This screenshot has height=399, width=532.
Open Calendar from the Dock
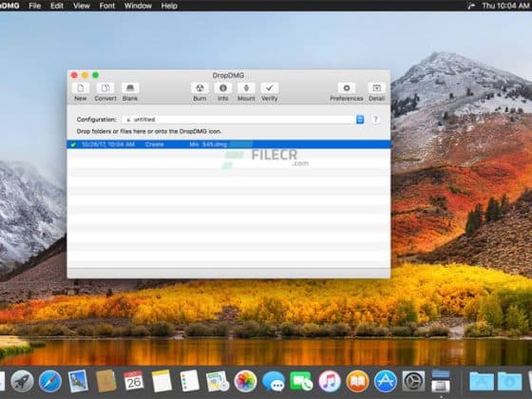pyautogui.click(x=134, y=381)
